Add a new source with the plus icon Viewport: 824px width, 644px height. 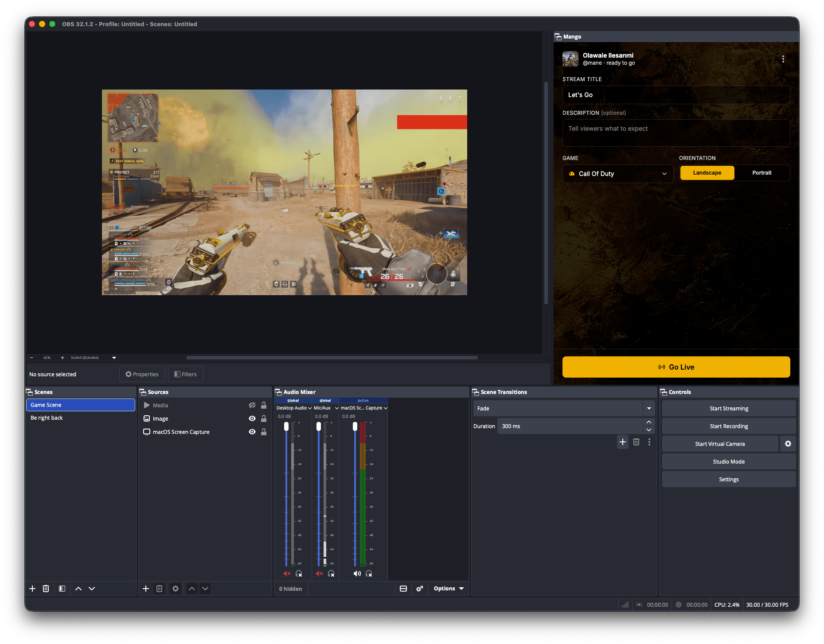click(x=146, y=589)
